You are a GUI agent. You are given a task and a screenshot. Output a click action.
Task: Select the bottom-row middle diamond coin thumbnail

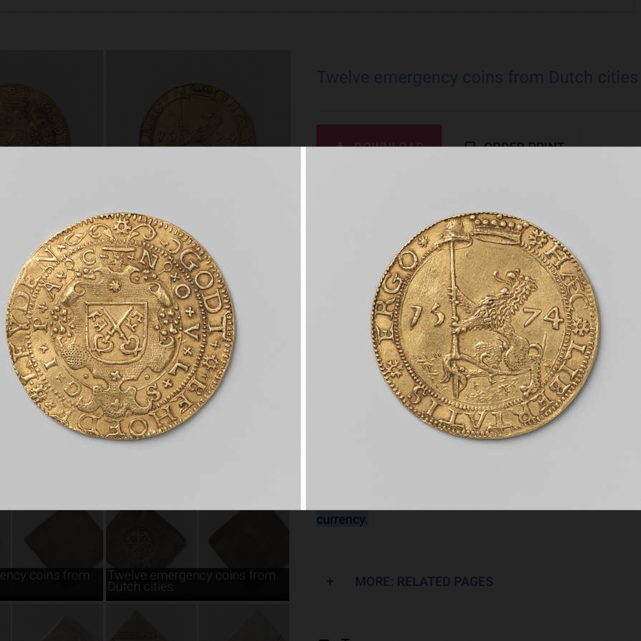[152, 623]
